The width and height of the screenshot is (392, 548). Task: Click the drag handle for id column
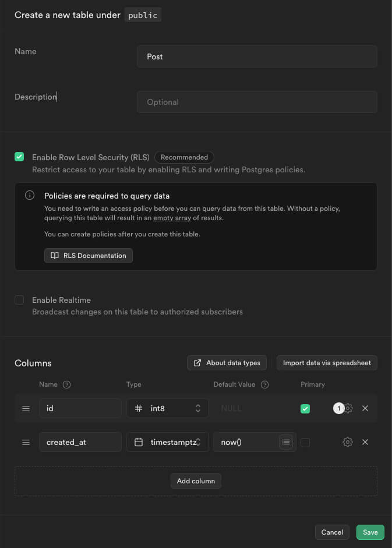(x=26, y=409)
